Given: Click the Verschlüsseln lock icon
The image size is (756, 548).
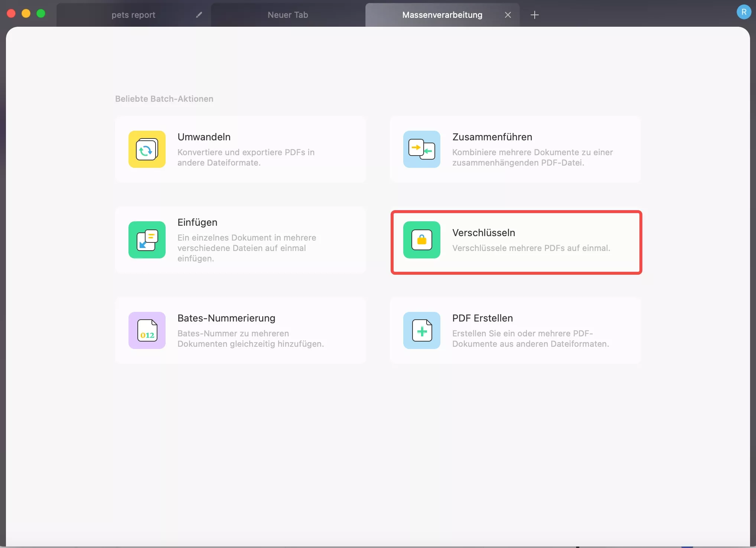Looking at the screenshot, I should [x=422, y=240].
